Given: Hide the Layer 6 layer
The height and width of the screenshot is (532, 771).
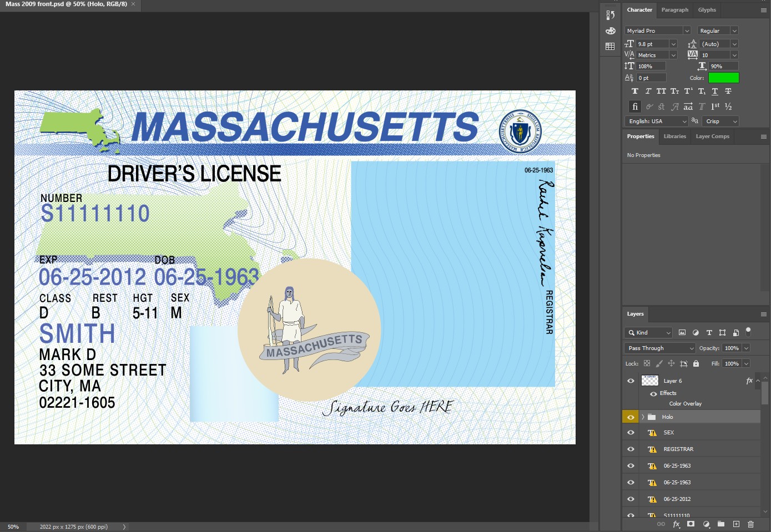Looking at the screenshot, I should pos(631,381).
